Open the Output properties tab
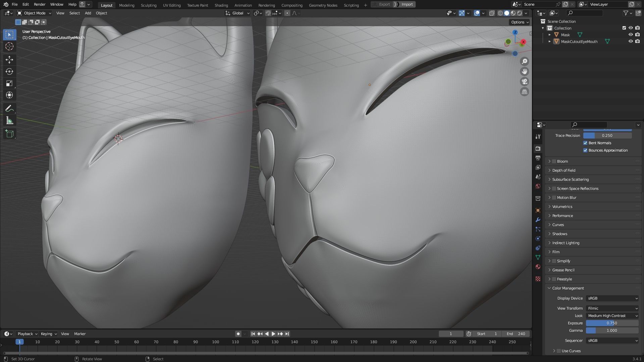644x362 pixels. [x=538, y=158]
